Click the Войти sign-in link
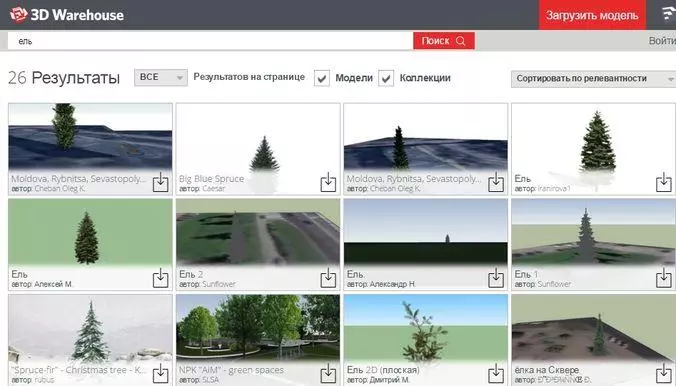This screenshot has height=386, width=676. tap(662, 41)
